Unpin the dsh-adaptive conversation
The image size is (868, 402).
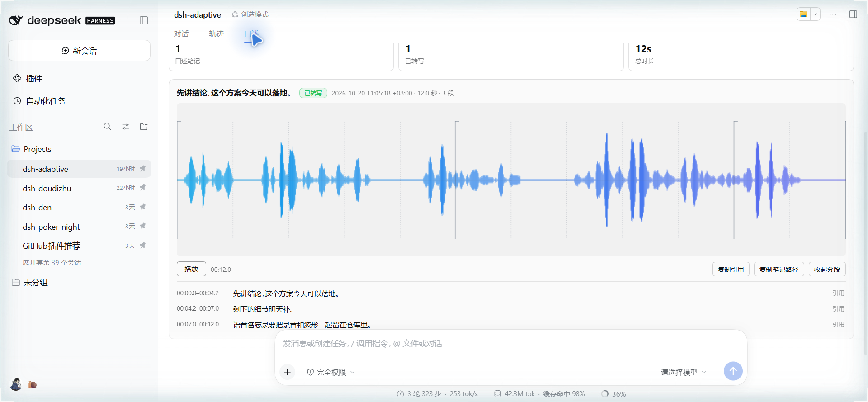[x=143, y=169]
